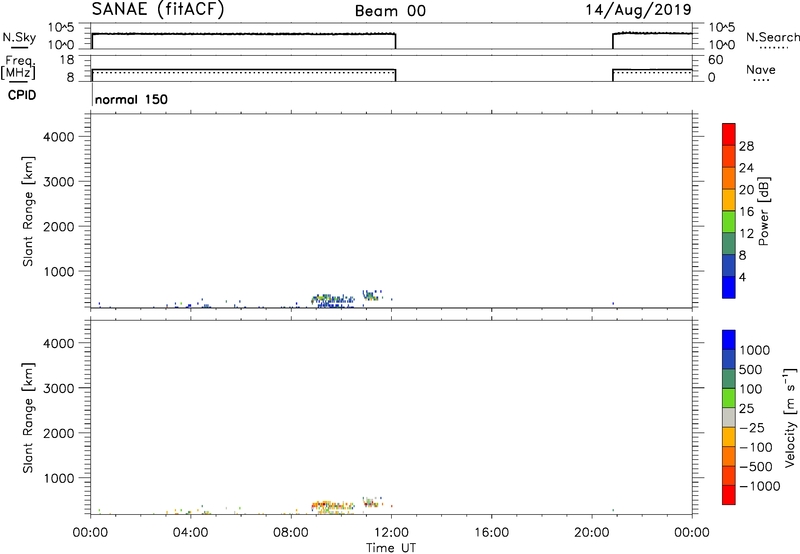
Task: Click the 'CPID' label
Action: click(x=22, y=95)
